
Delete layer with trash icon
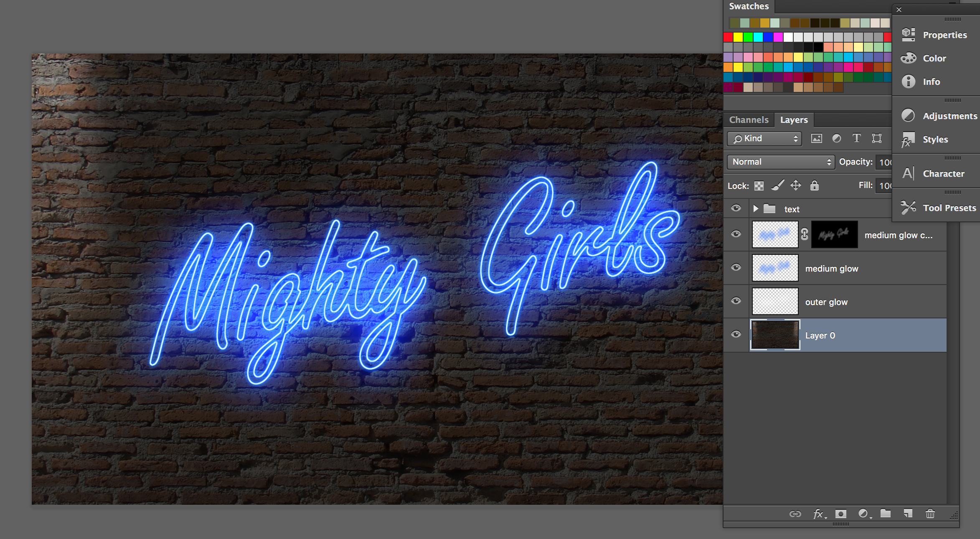(930, 514)
